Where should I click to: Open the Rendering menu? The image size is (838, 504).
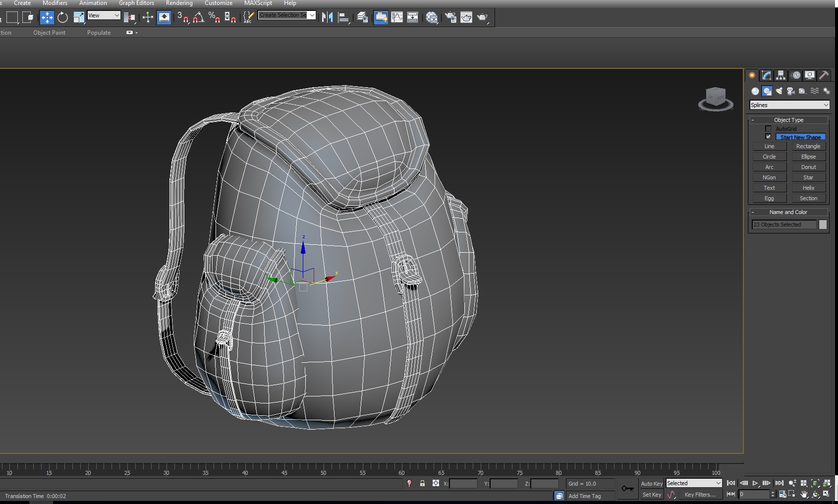click(x=179, y=3)
